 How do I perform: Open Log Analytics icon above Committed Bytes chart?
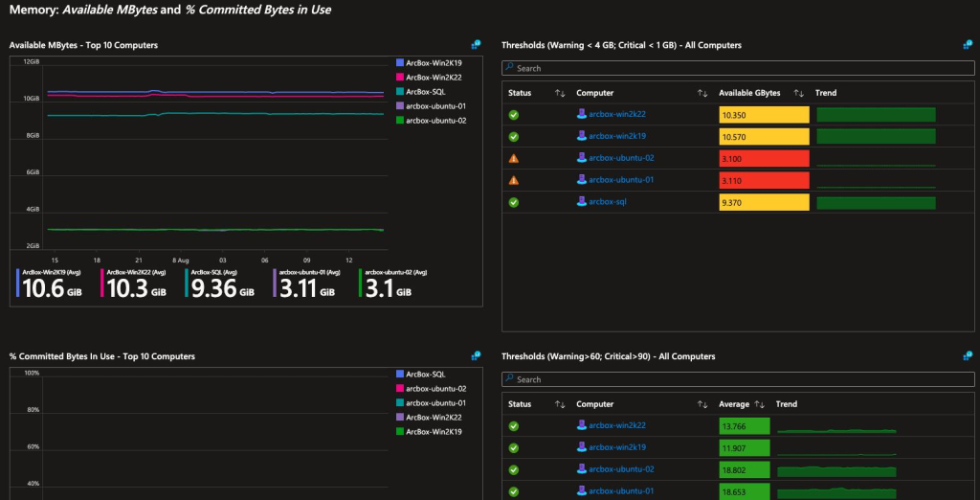click(x=476, y=355)
